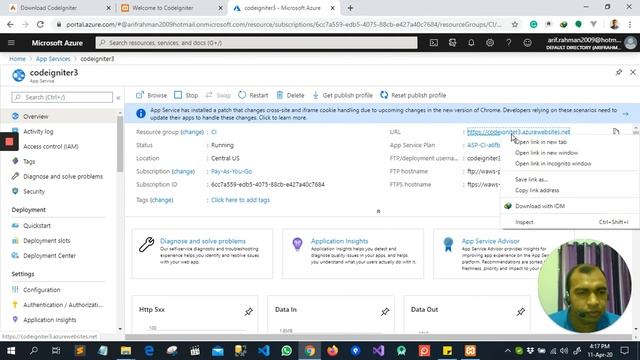Open Firefox from the taskbar

332,351
